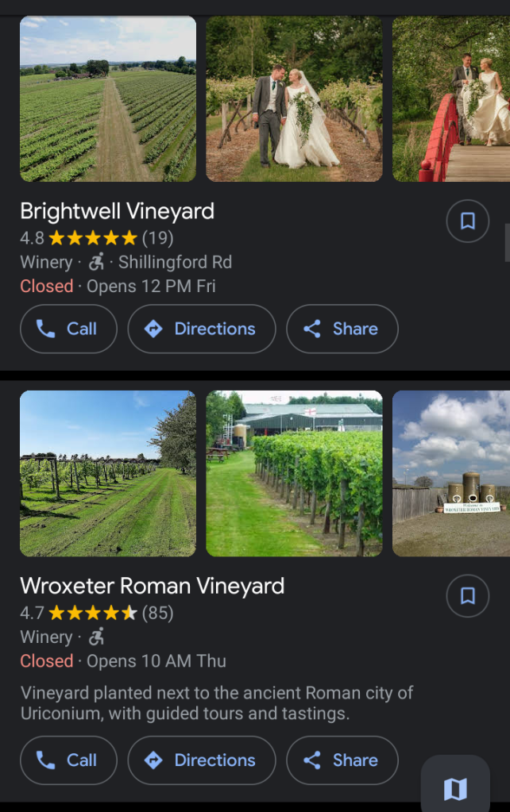View Brightwell wedding couple photo
The width and height of the screenshot is (510, 812).
tap(294, 98)
